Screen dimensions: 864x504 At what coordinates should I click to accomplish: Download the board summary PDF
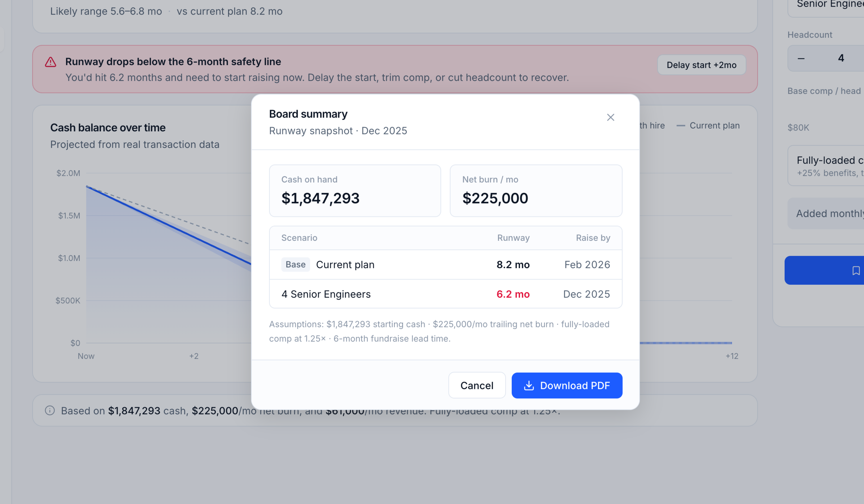point(567,385)
